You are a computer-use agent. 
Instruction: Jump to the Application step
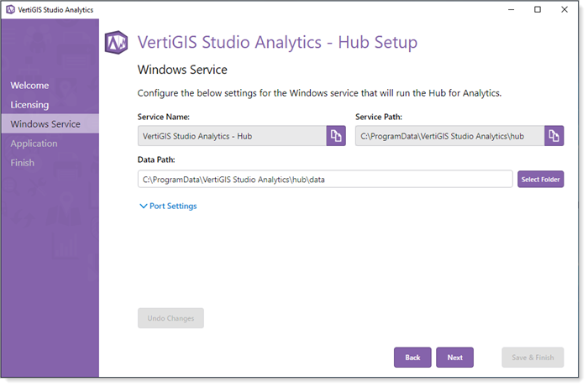pos(34,144)
